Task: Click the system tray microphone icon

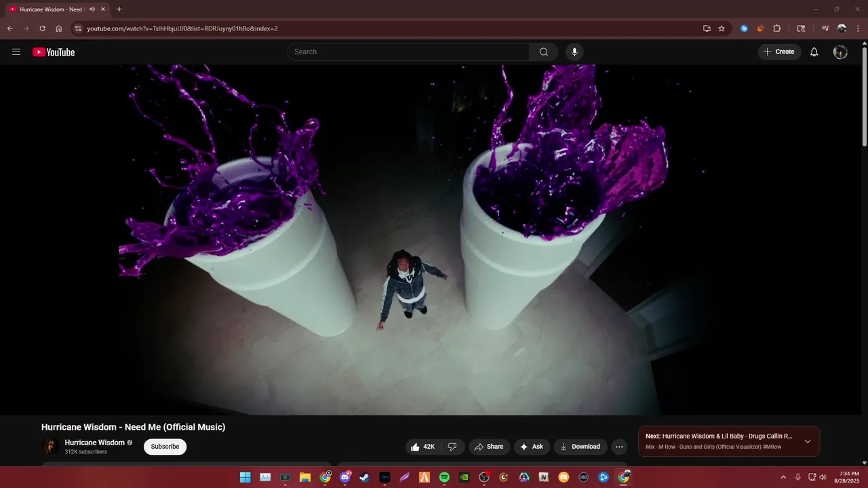Action: point(798,477)
